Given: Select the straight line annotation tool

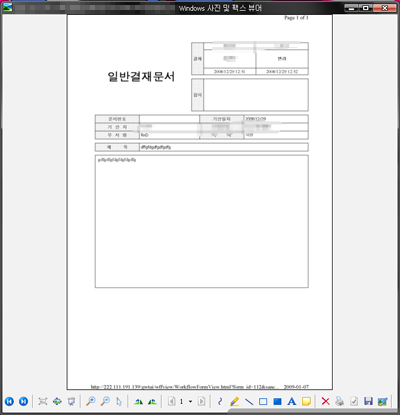Looking at the screenshot, I should (249, 401).
